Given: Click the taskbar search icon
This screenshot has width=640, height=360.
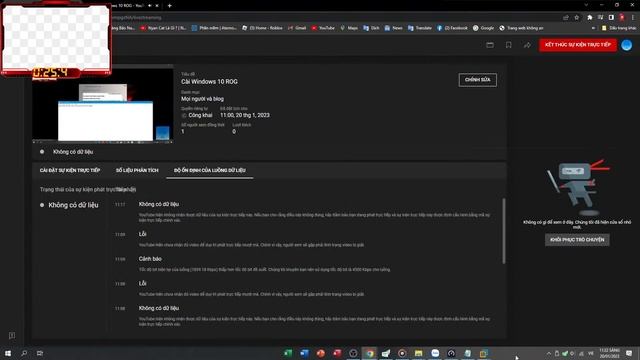Looking at the screenshot, I should [x=24, y=353].
